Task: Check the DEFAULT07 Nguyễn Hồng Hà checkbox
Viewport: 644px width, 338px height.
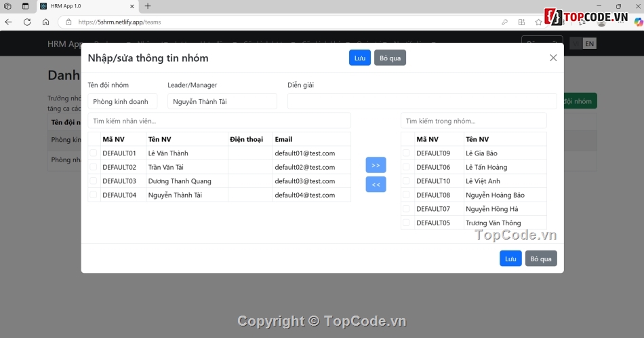Action: pyautogui.click(x=406, y=209)
